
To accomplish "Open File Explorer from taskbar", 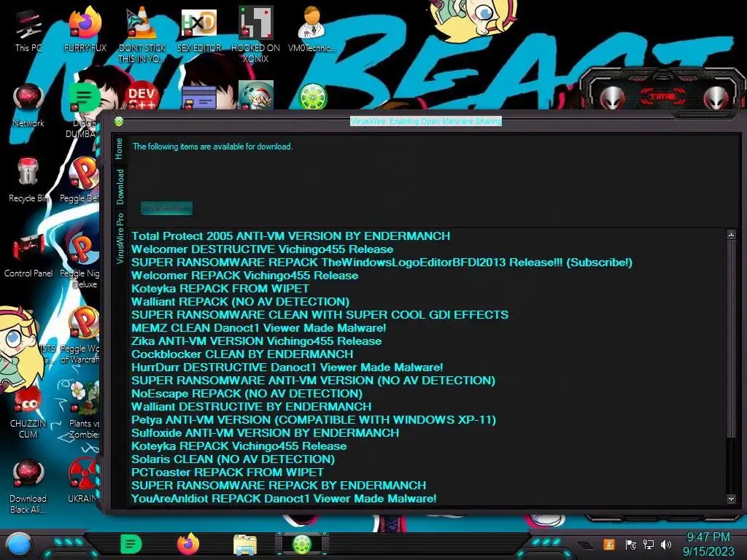I will (245, 545).
